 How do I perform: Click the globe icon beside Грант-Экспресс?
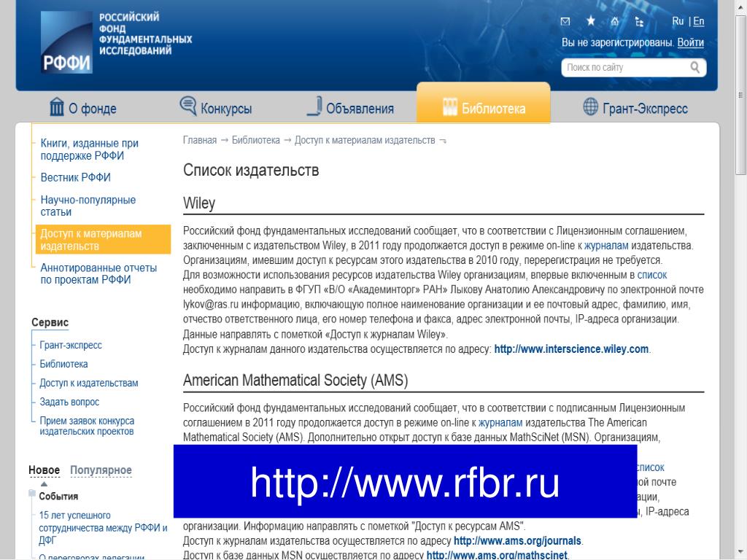591,106
